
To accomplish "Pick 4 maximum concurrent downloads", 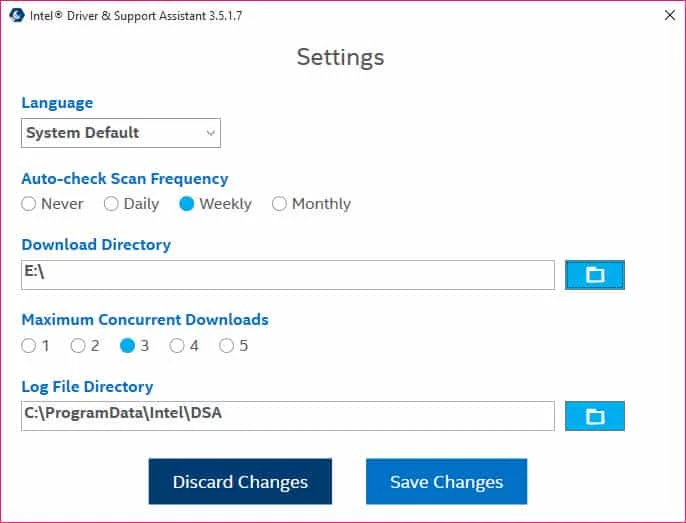I will tap(177, 346).
